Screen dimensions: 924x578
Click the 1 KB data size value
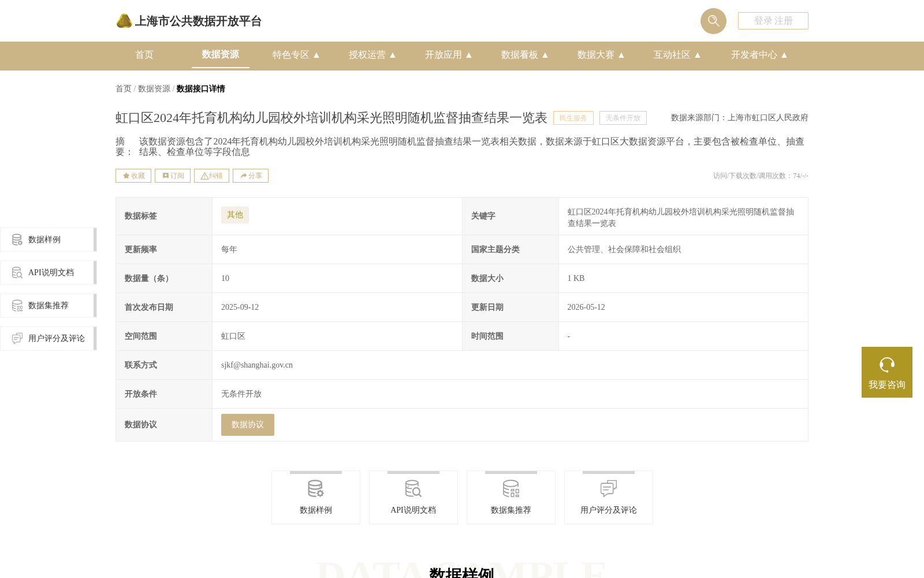[576, 279]
